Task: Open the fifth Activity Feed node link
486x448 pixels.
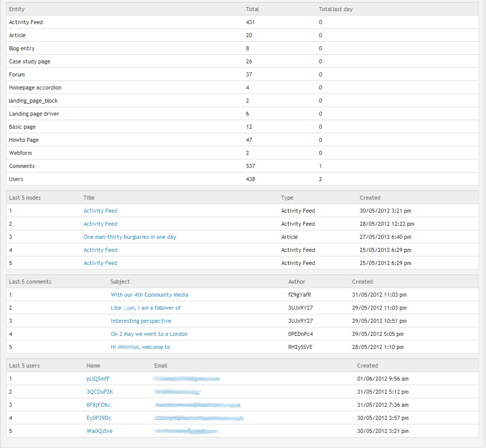Action: [x=101, y=263]
